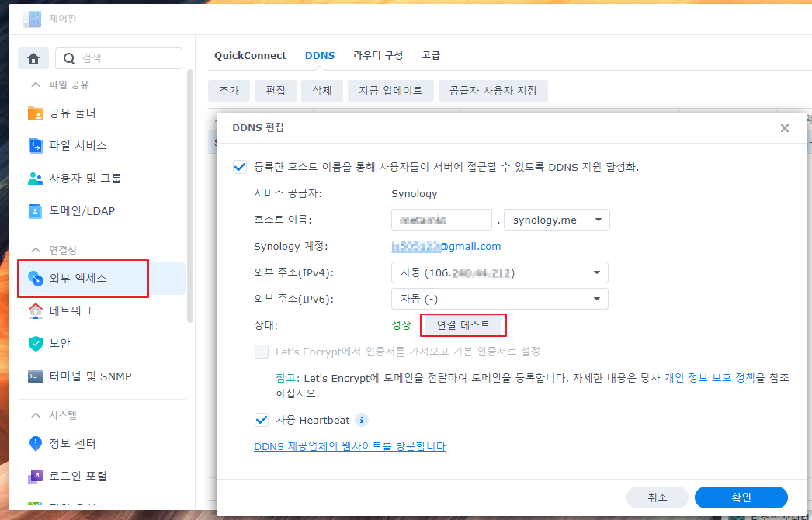This screenshot has width=812, height=520.
Task: Collapse 연결성 section
Action: pos(35,250)
